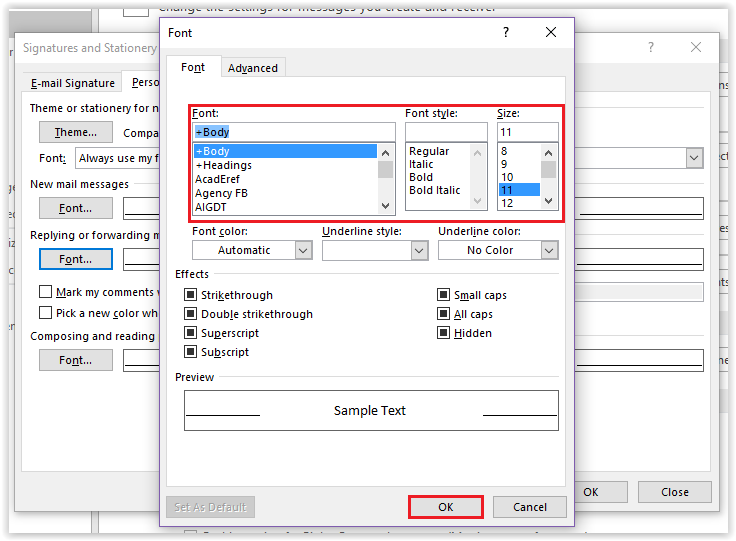Screen dimensions: 736x541
Task: Toggle the Double strikethrough checkbox
Action: pyautogui.click(x=190, y=313)
